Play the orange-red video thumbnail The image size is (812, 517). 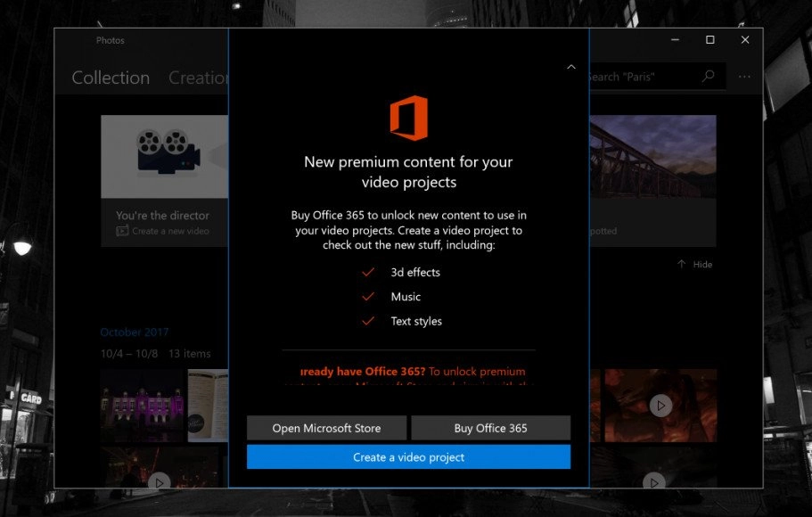(660, 406)
